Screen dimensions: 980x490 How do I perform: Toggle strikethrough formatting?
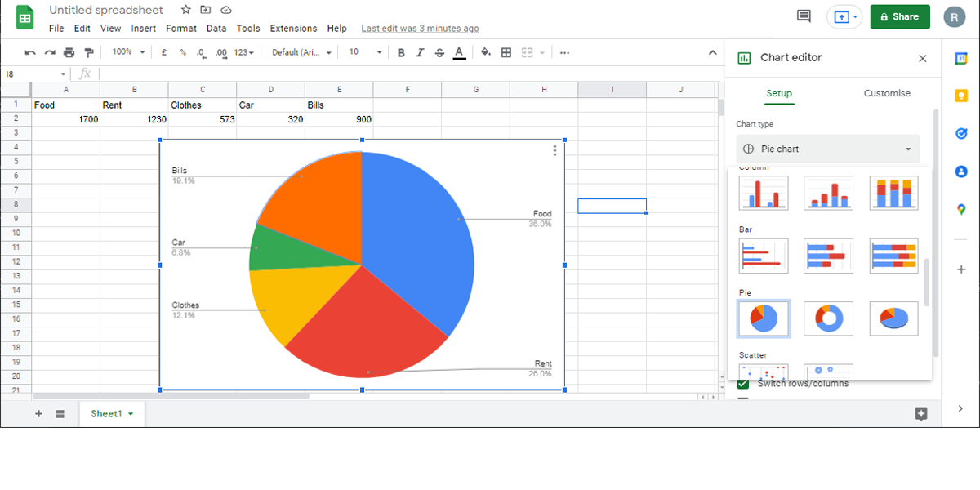pos(440,52)
